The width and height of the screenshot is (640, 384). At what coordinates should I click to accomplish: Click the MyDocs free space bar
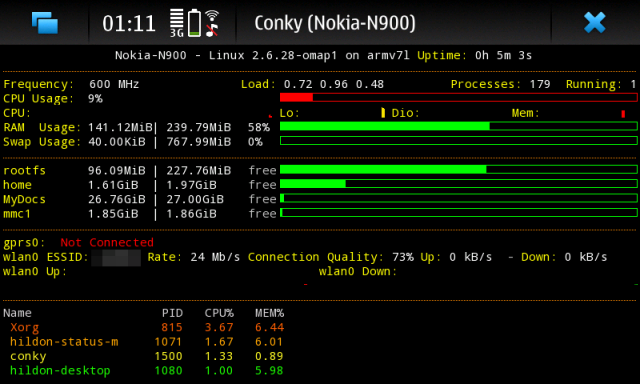[x=458, y=198]
